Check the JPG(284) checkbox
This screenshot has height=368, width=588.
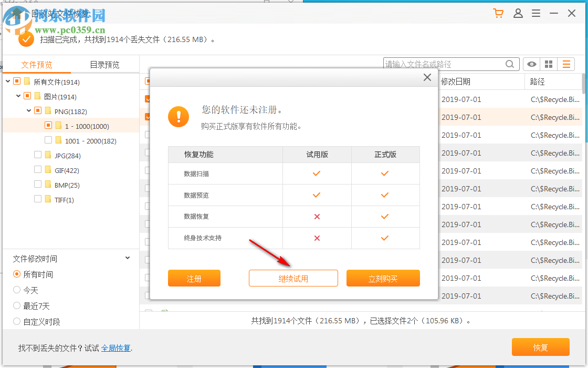pos(37,155)
